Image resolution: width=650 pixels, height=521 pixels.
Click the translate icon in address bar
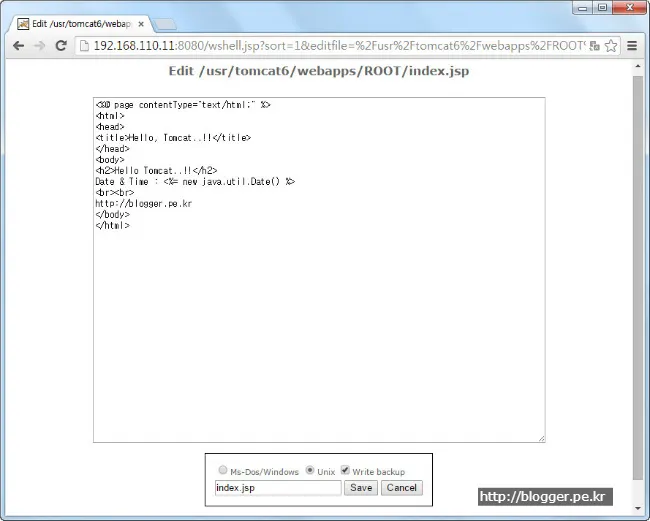(x=593, y=46)
